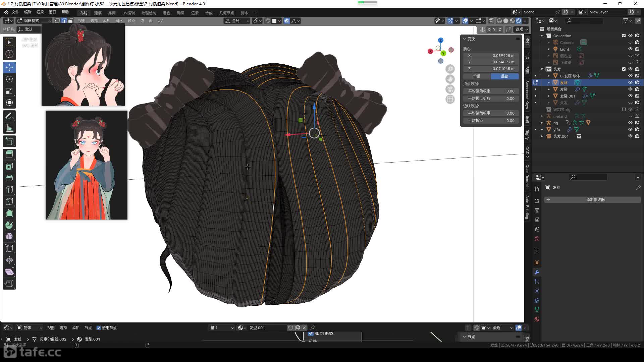Click the pan view hand icon

(450, 79)
